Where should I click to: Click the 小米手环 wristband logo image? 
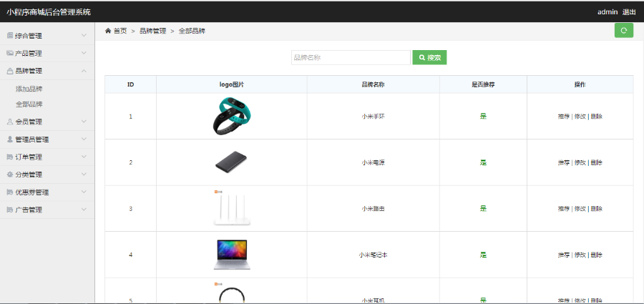click(232, 117)
